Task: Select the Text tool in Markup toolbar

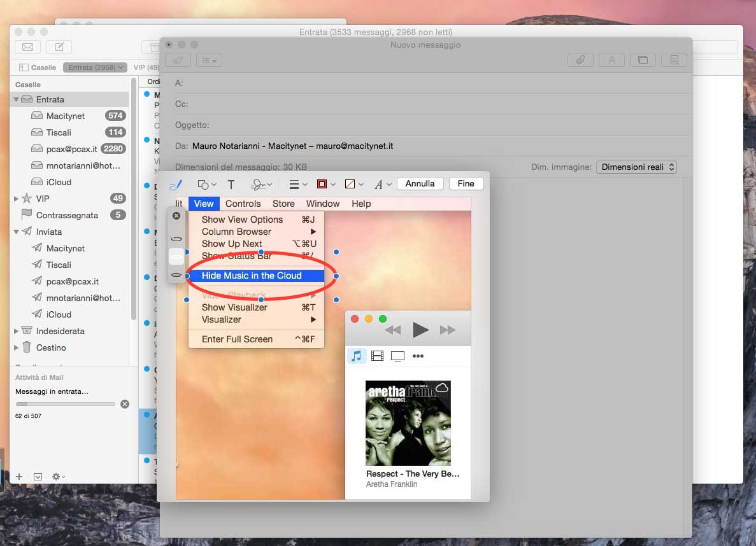Action: tap(231, 185)
